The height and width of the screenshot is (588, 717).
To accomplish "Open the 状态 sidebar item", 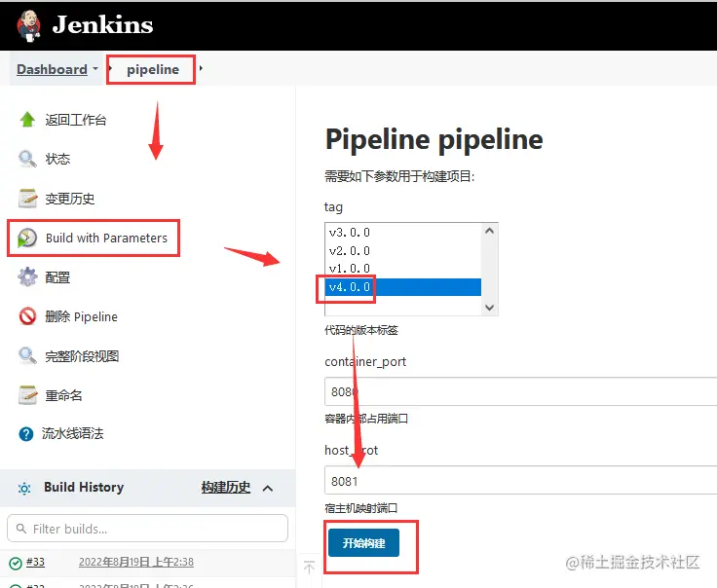I will pyautogui.click(x=57, y=159).
